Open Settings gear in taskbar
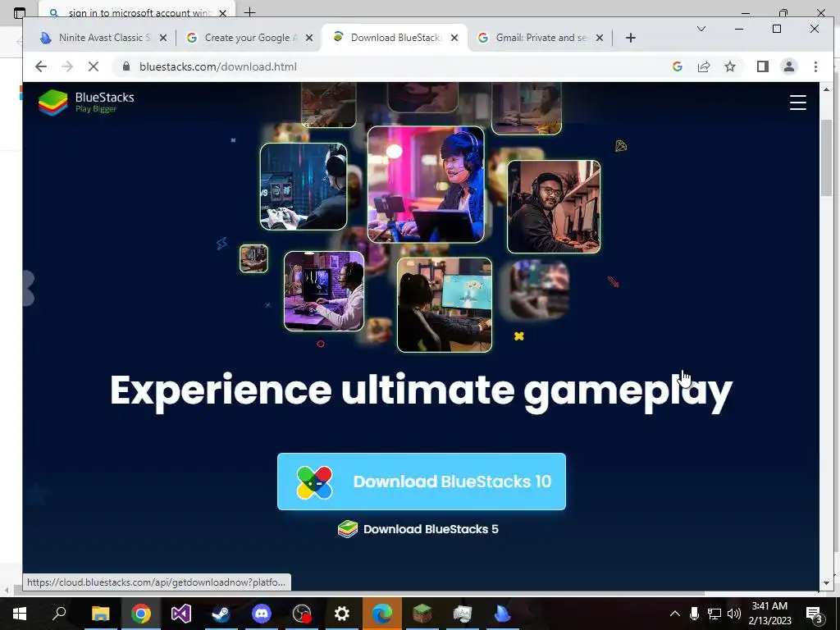The image size is (840, 630). (x=342, y=614)
